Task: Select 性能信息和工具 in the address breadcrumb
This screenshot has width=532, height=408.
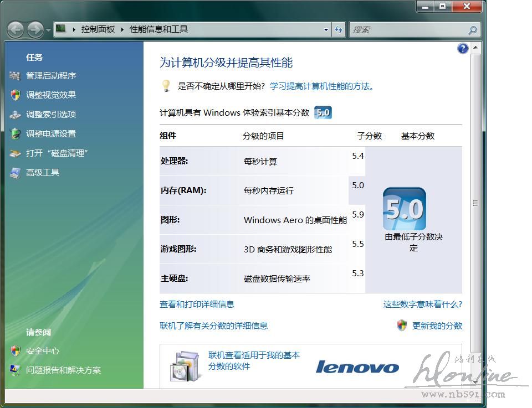Action: coord(158,29)
